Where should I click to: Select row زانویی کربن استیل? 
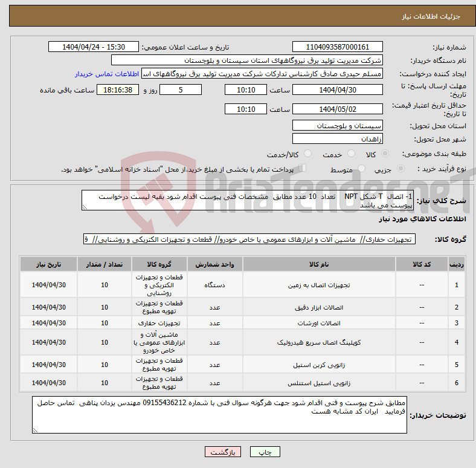(x=243, y=365)
